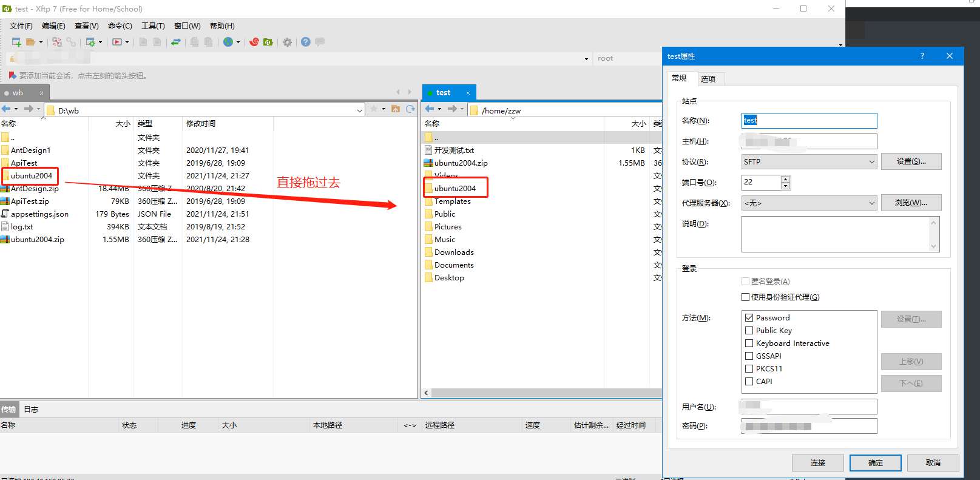The image size is (980, 480).
Task: Increase port number with up spinner
Action: coord(786,179)
